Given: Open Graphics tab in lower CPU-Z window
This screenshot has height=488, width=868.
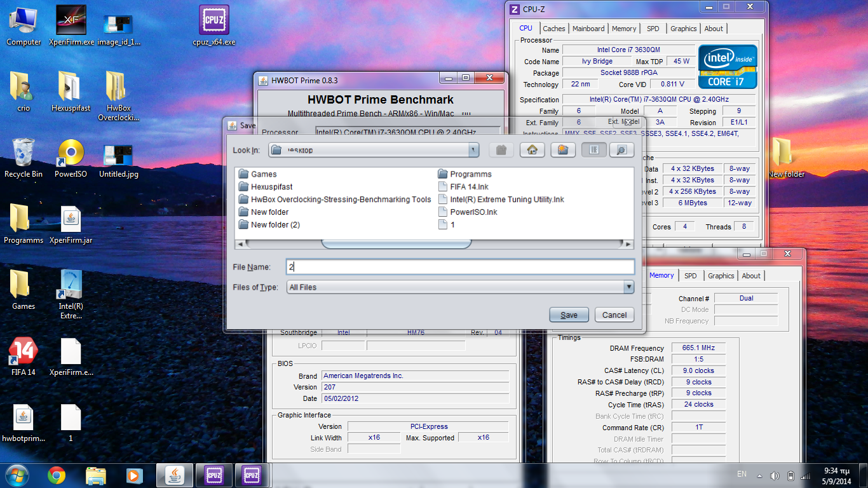Looking at the screenshot, I should click(x=721, y=276).
